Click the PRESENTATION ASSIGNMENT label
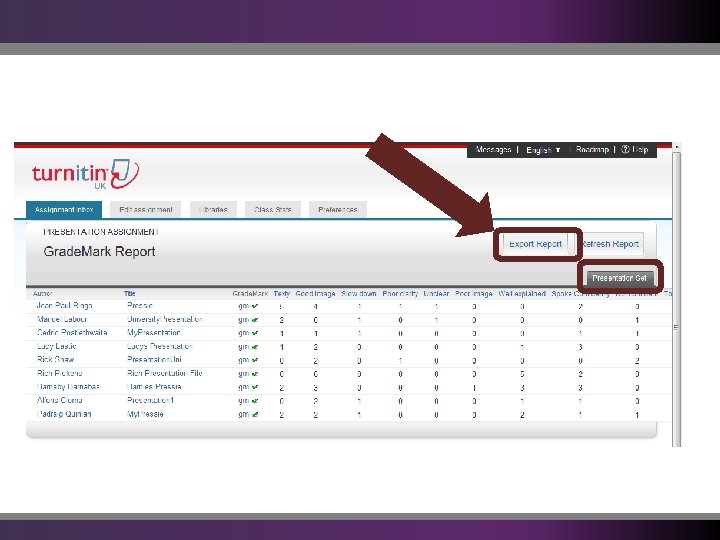This screenshot has height=540, width=720. point(101,232)
